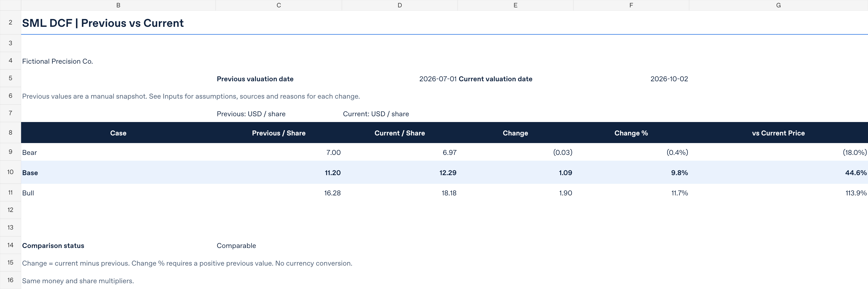This screenshot has height=289, width=868.
Task: Select row 2 header
Action: click(x=11, y=22)
